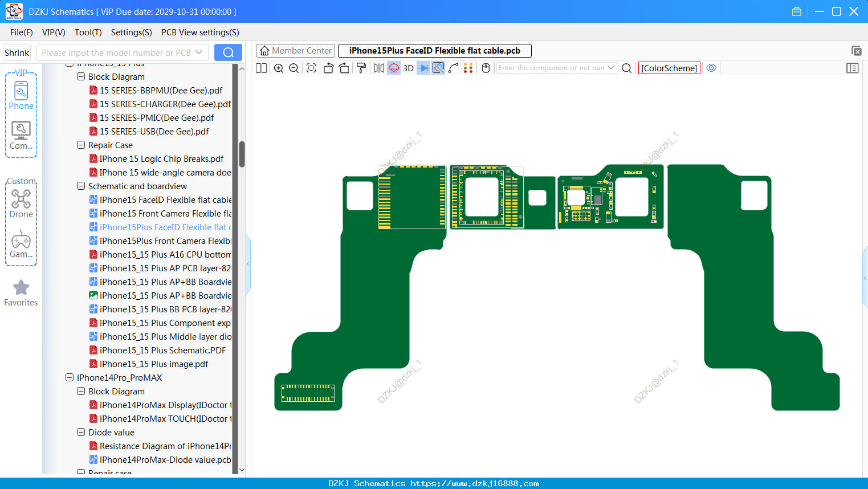The height and width of the screenshot is (489, 868).
Task: Select the route trace tool
Action: click(x=454, y=68)
